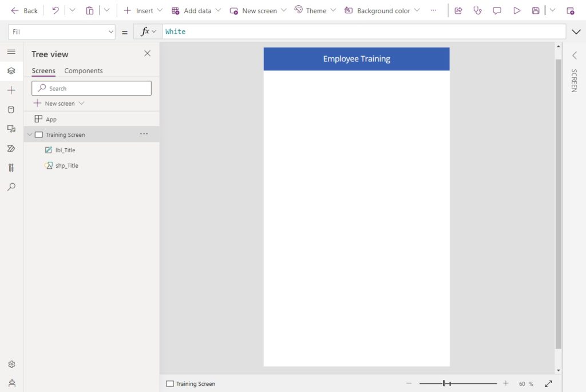Image resolution: width=586 pixels, height=392 pixels.
Task: Open Advanced tools icon in sidebar
Action: pos(11,168)
